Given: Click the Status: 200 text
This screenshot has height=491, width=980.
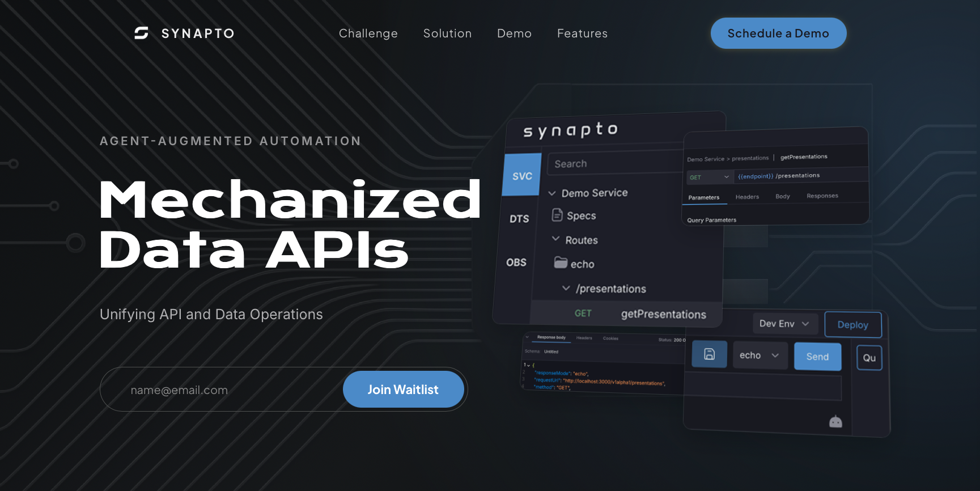Looking at the screenshot, I should (x=672, y=340).
